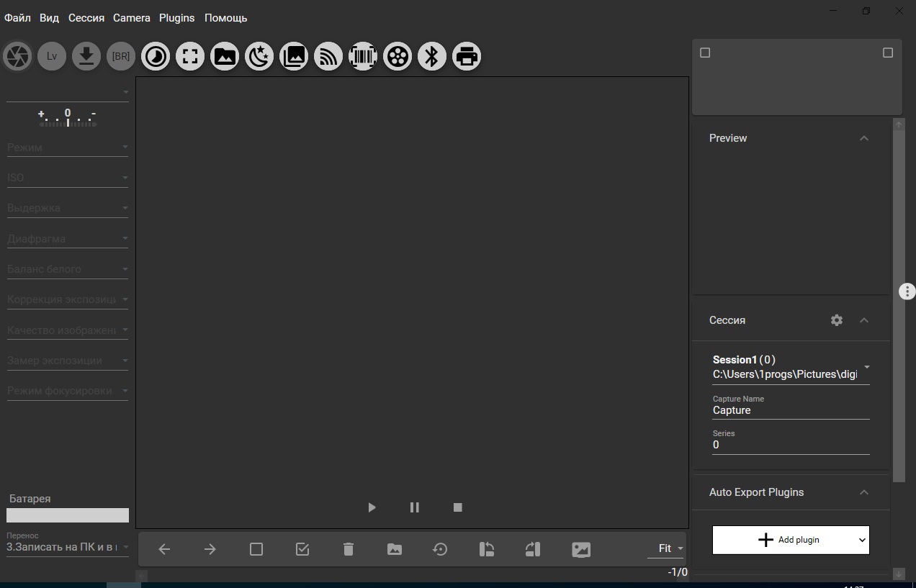This screenshot has height=588, width=916.
Task: Open folder image icon in bottom toolbar
Action: (x=395, y=549)
